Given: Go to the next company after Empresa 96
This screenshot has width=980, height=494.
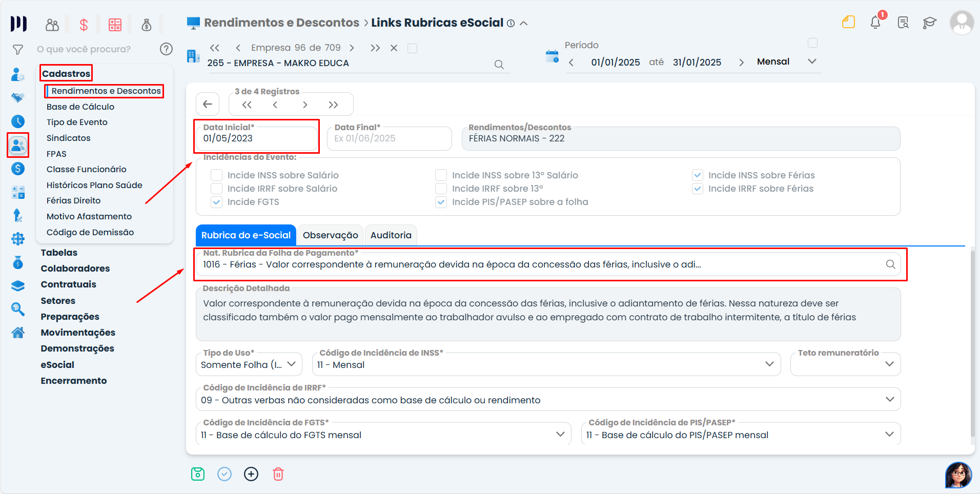Looking at the screenshot, I should pos(352,48).
